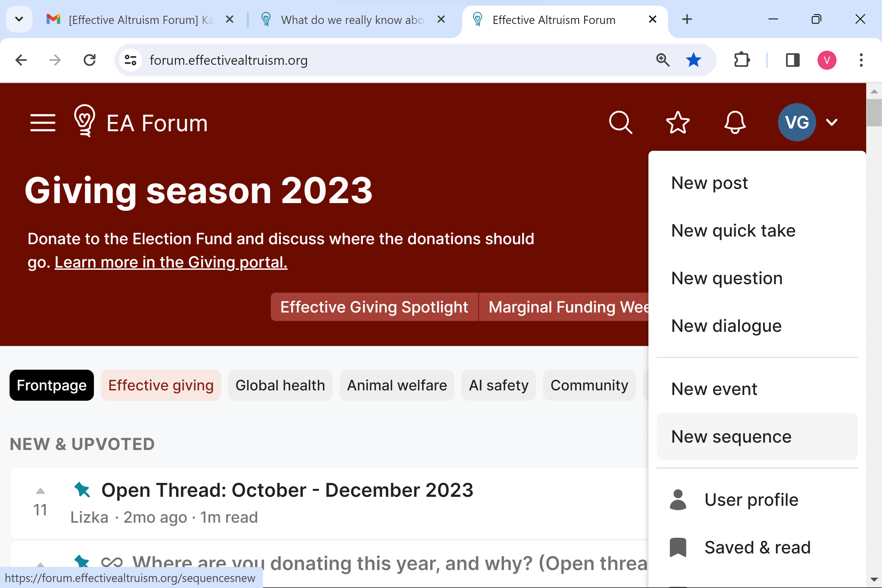Click the VG user avatar
This screenshot has width=882, height=588.
pyautogui.click(x=797, y=122)
